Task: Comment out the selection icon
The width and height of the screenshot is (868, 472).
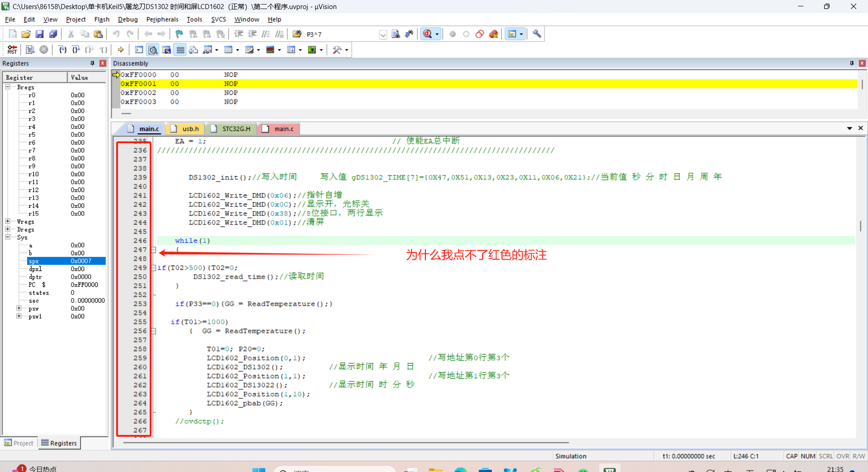Action: [266, 34]
